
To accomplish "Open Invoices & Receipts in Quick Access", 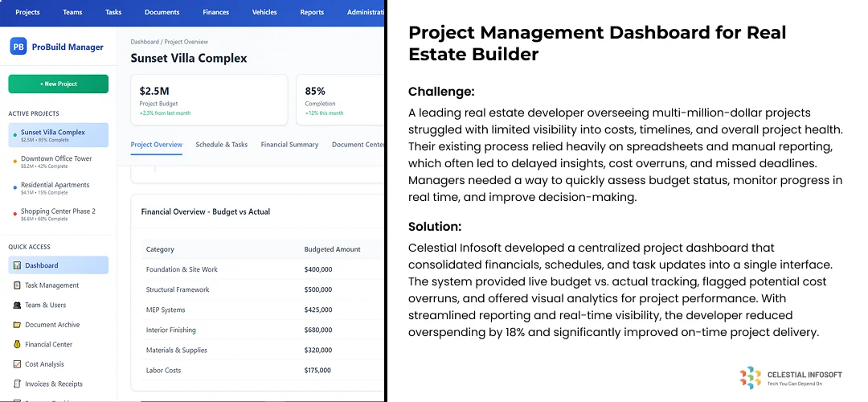I will click(58, 384).
